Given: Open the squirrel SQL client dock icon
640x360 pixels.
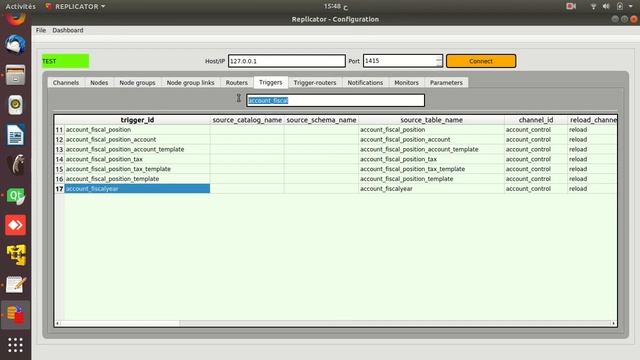Looking at the screenshot, I should click(16, 165).
